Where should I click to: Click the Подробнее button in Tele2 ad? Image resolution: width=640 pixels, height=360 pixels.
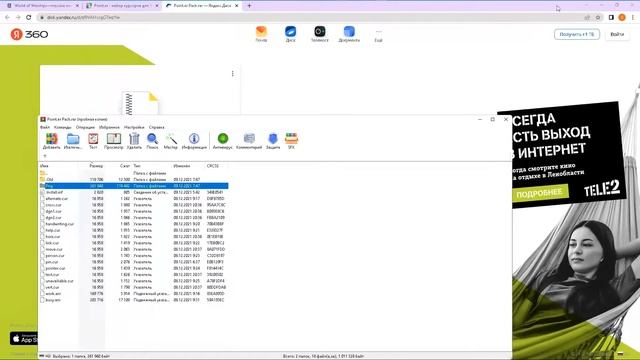coord(539,193)
